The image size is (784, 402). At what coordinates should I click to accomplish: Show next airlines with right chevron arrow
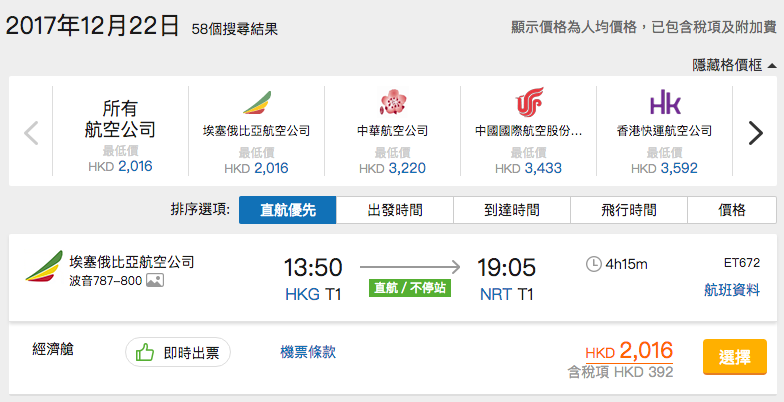756,133
